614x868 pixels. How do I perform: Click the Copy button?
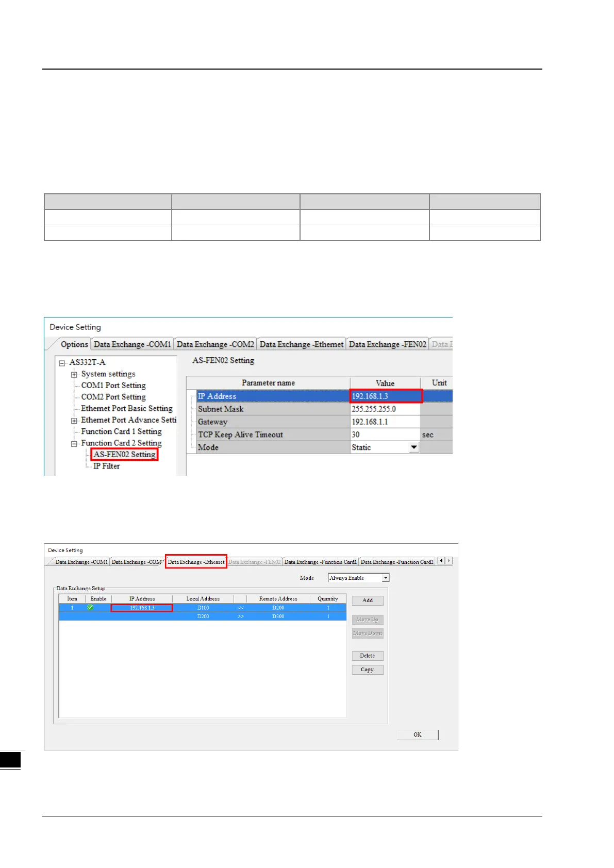coord(367,670)
